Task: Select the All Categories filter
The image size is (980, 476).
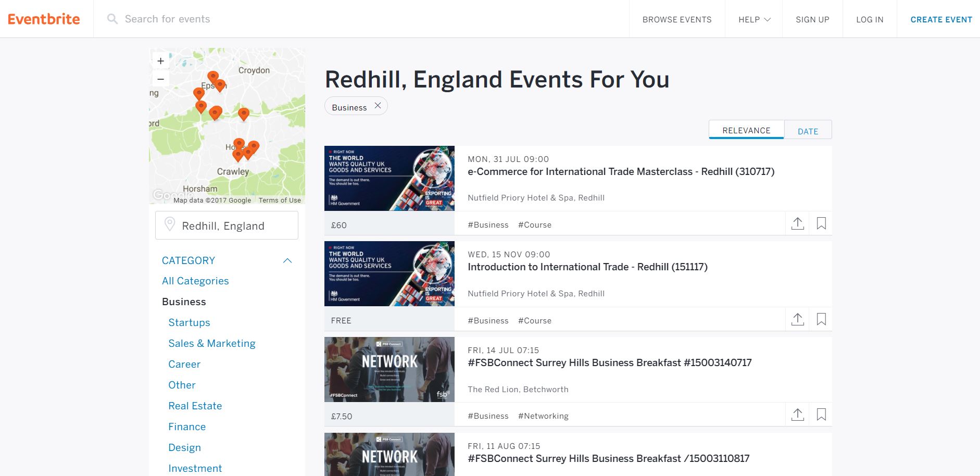Action: [x=195, y=281]
